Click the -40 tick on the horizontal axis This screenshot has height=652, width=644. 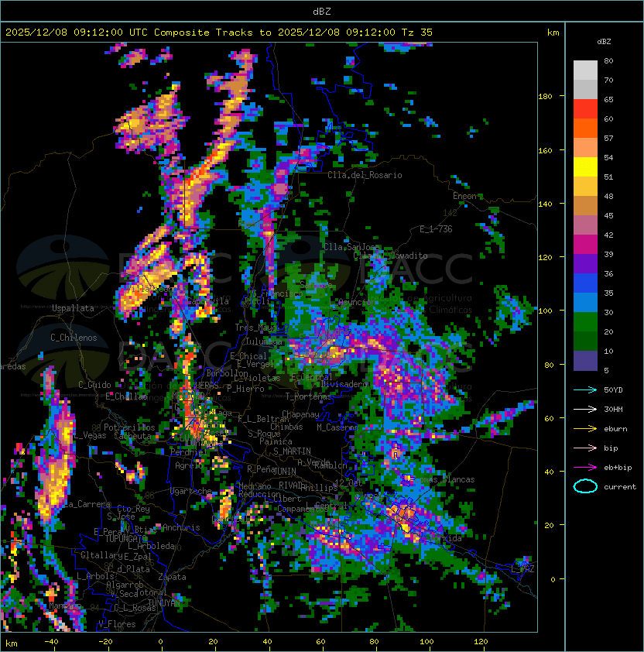pos(51,642)
